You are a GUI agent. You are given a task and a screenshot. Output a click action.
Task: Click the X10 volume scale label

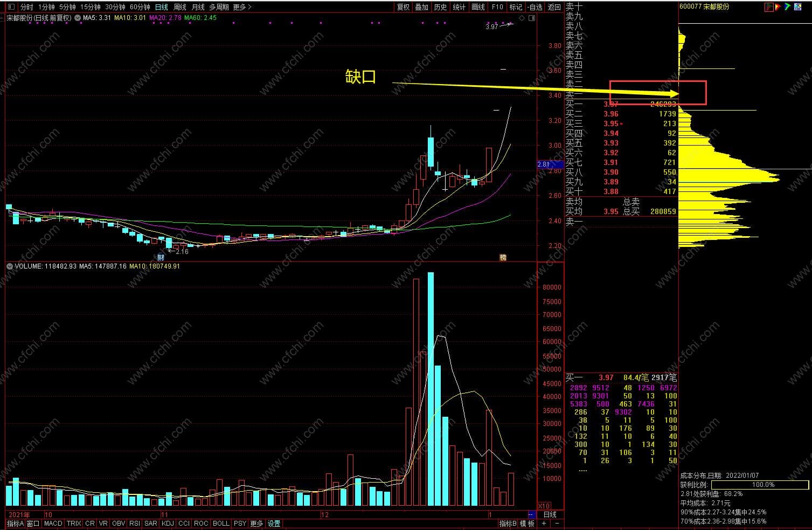coord(544,506)
